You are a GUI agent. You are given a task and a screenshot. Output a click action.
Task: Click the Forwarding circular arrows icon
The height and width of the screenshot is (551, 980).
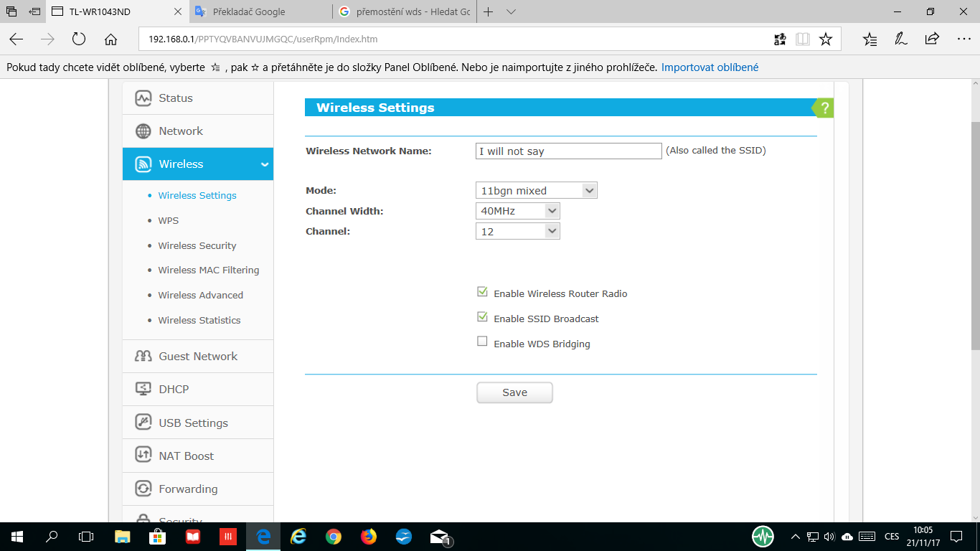click(143, 489)
